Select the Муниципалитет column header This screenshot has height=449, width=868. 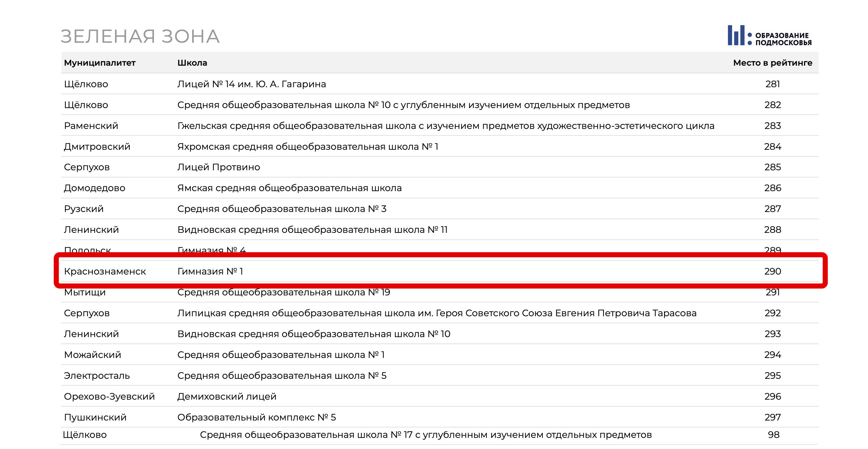click(x=100, y=63)
